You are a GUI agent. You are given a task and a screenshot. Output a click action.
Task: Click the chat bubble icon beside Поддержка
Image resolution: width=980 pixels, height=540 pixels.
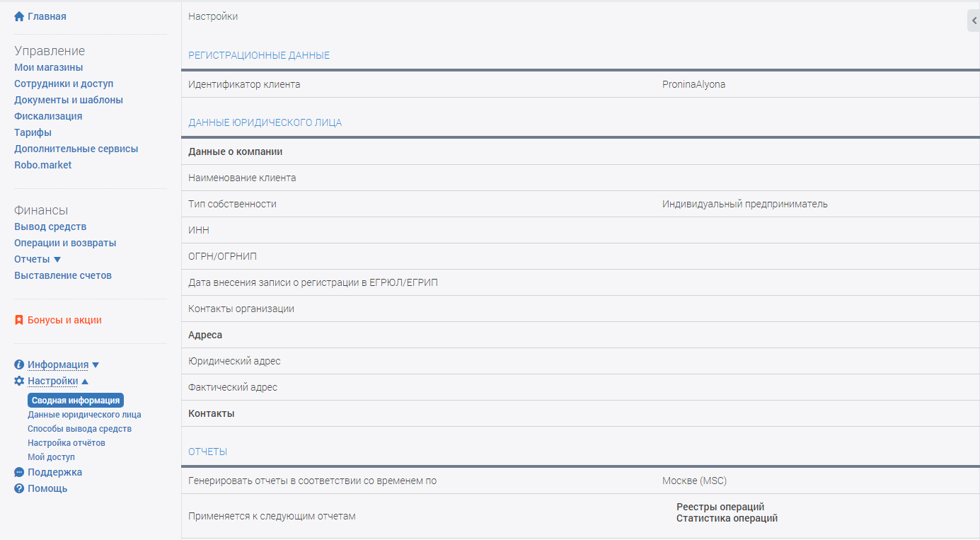19,472
